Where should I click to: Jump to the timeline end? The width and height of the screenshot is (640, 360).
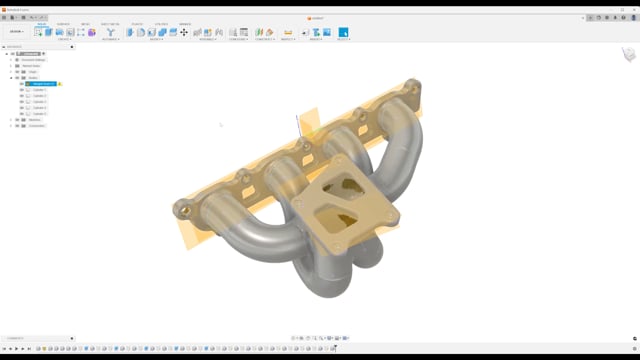29,349
